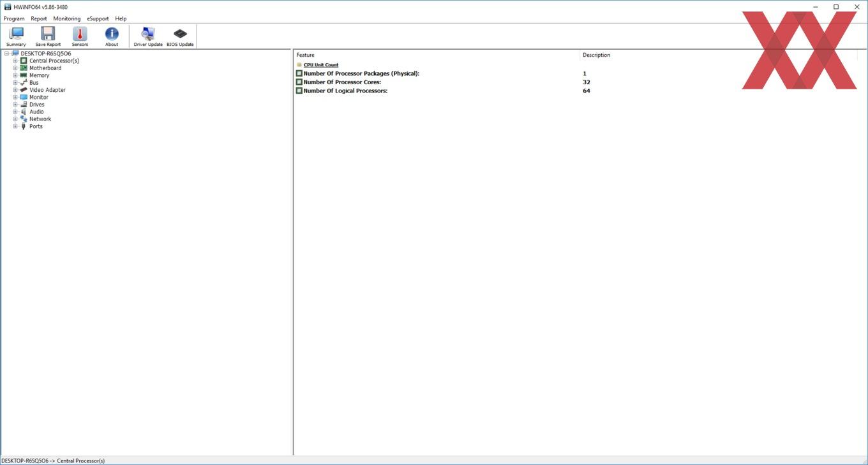The image size is (868, 465).
Task: Click the BIOS Update chip icon
Action: (x=180, y=34)
